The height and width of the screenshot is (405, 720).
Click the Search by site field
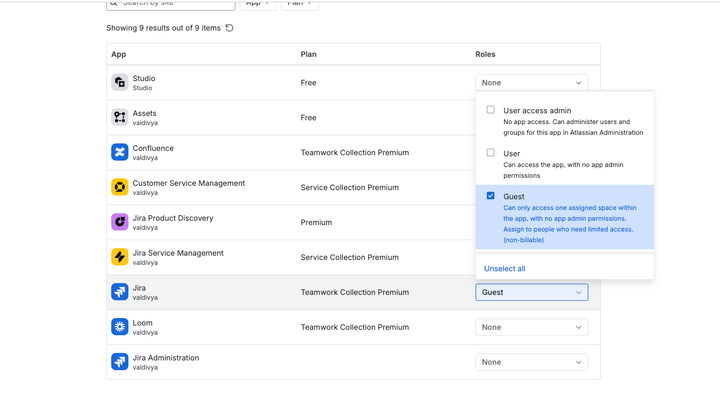point(171,4)
